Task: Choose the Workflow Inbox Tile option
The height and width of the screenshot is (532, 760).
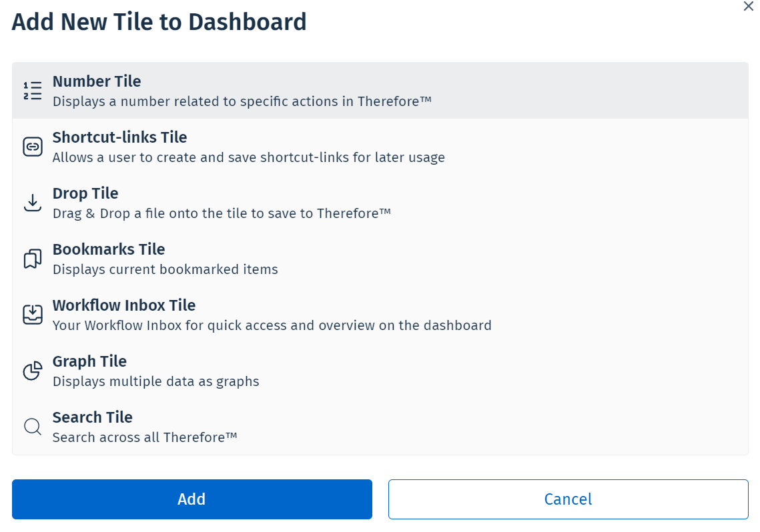Action: pyautogui.click(x=380, y=315)
